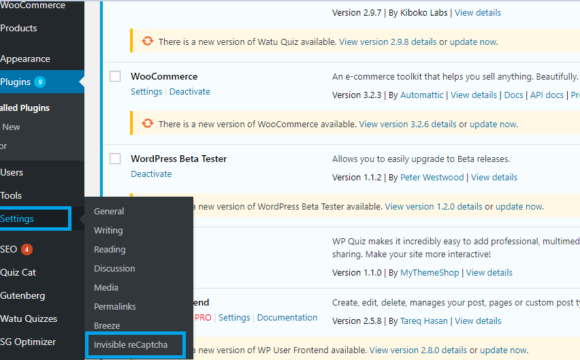Open the Tools sidebar menu
The height and width of the screenshot is (360, 580).
pos(11,196)
